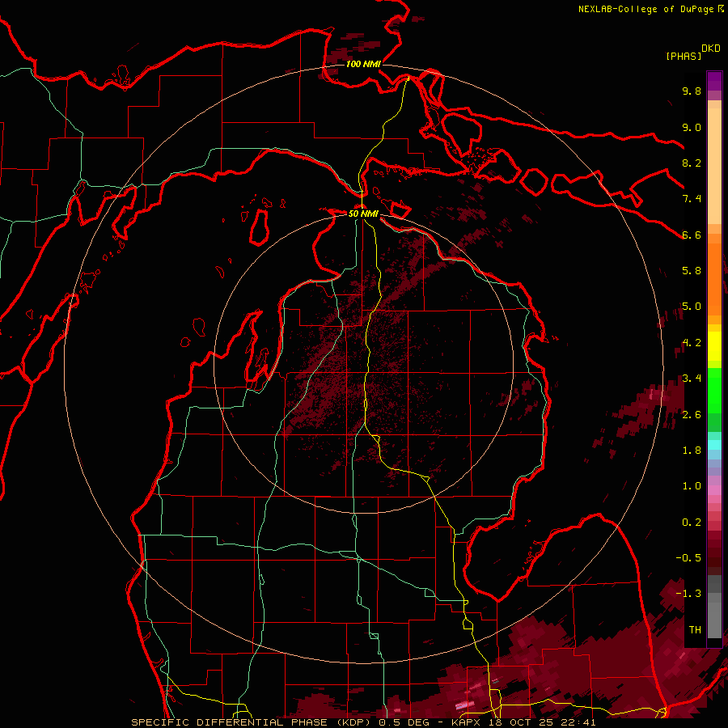Click the -1.3 scale value
The height and width of the screenshot is (728, 728).
tap(688, 594)
